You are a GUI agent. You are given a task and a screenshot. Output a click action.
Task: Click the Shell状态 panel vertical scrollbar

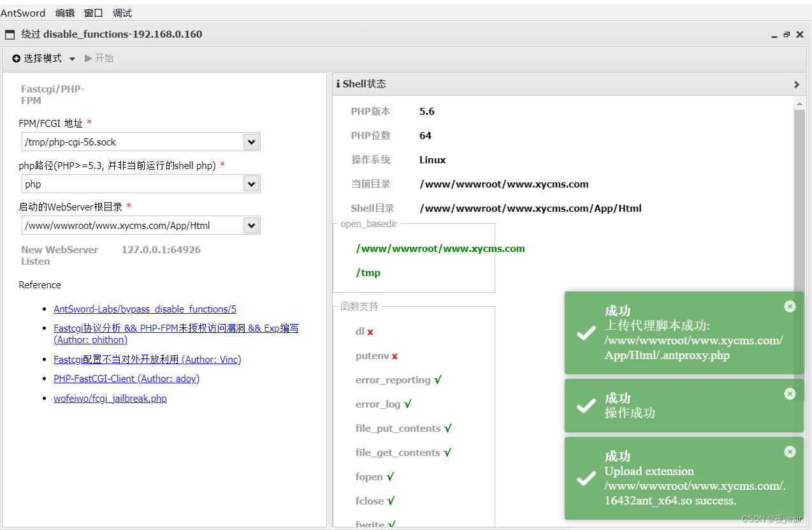pos(800,255)
